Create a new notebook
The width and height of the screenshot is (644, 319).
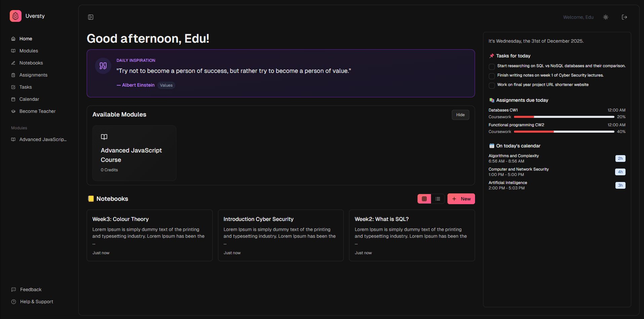click(x=461, y=198)
